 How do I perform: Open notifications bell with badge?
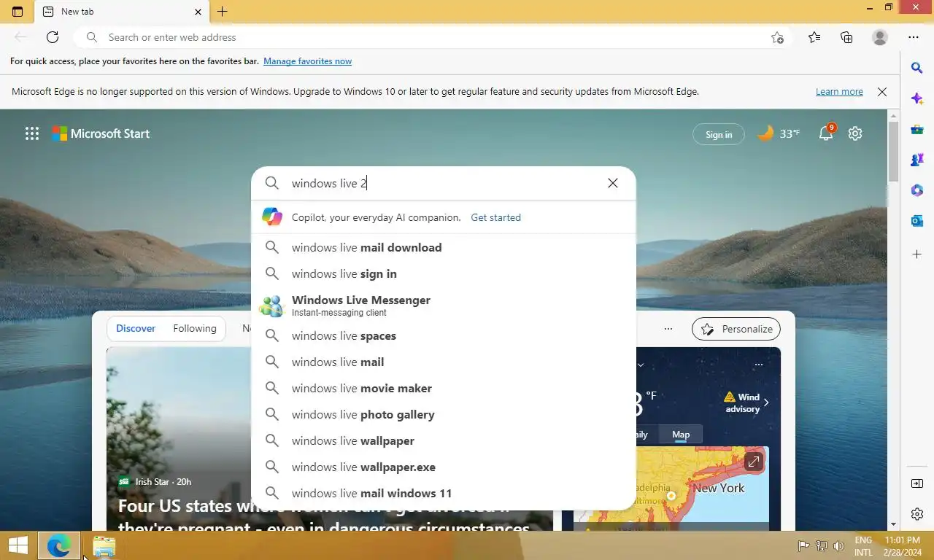click(x=826, y=133)
